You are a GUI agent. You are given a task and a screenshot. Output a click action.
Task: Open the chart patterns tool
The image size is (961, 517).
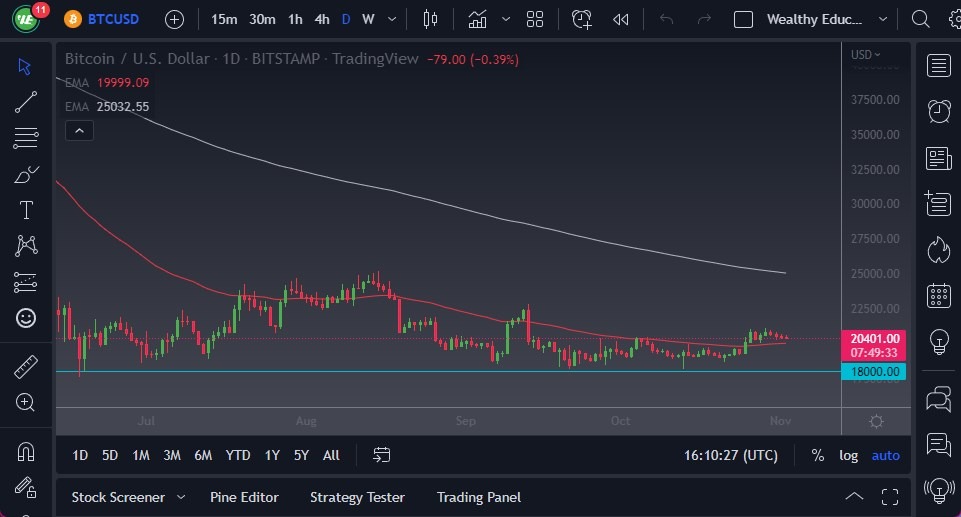point(26,246)
